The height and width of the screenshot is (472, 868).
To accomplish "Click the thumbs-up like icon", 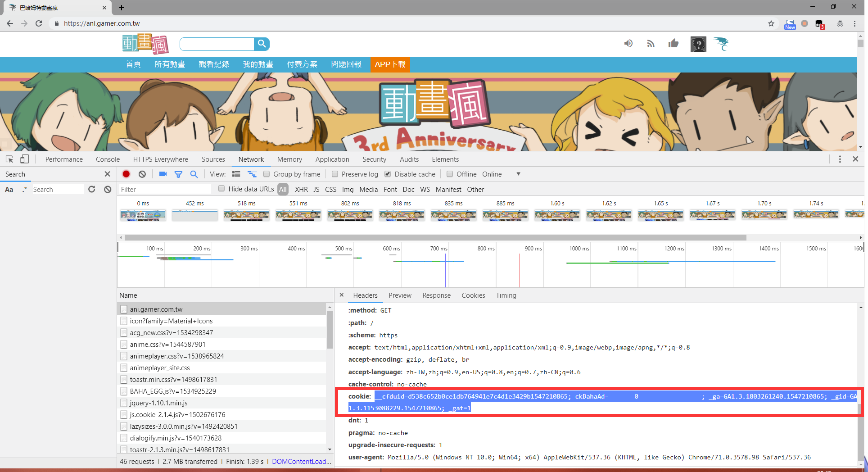I will (674, 43).
